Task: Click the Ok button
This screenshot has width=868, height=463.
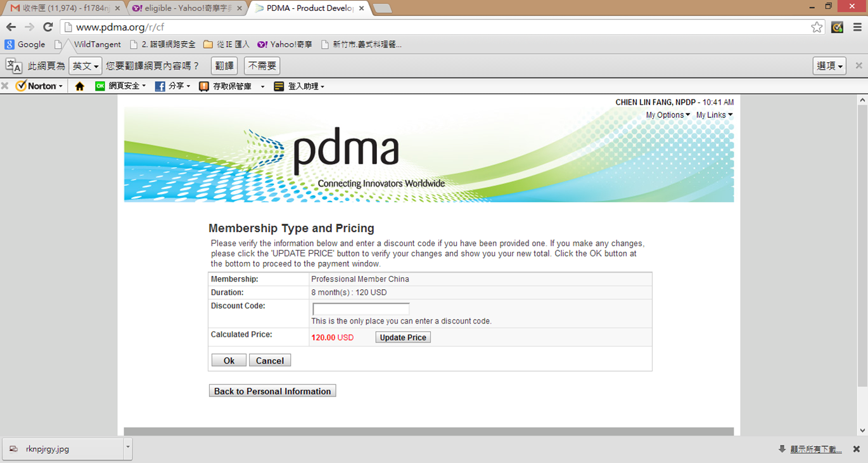Action: point(229,360)
